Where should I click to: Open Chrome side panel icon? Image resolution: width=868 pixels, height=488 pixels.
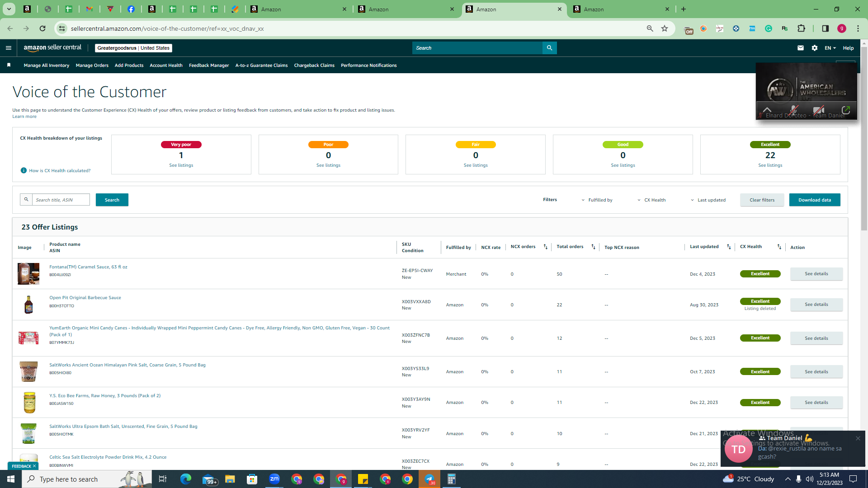tap(826, 28)
